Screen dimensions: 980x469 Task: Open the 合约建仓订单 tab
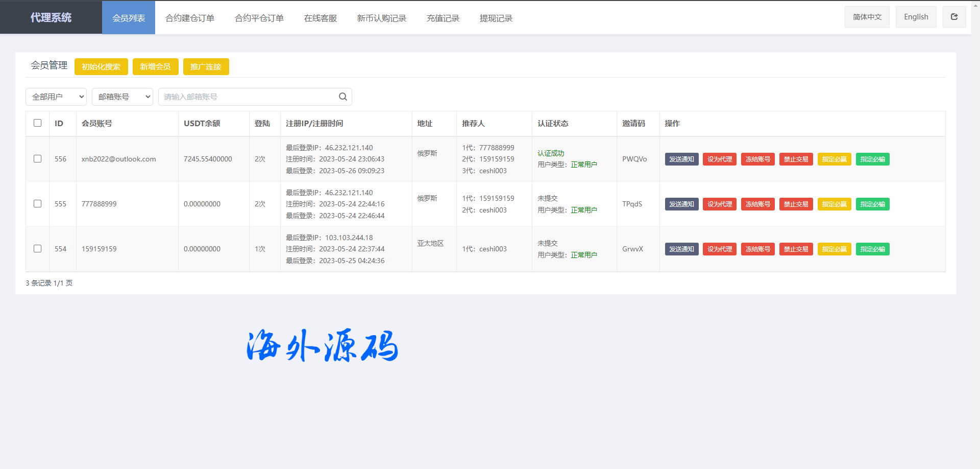pos(190,18)
